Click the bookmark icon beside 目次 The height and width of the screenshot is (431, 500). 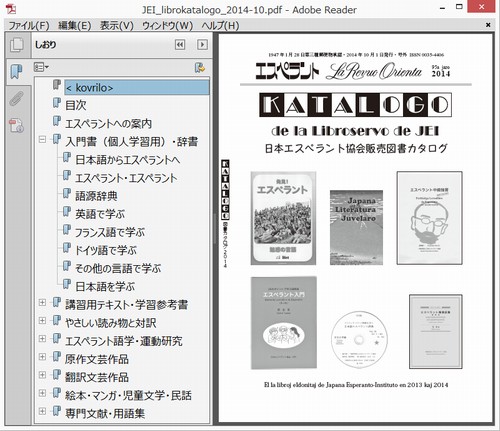tap(57, 103)
